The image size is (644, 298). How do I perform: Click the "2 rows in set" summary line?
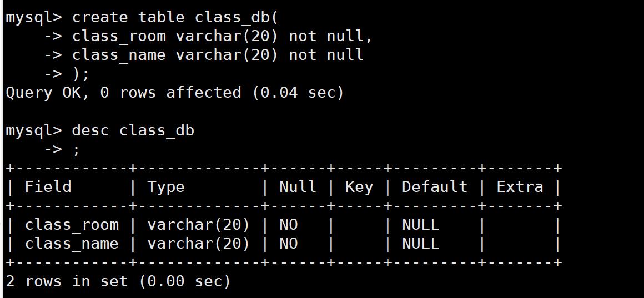coord(118,281)
